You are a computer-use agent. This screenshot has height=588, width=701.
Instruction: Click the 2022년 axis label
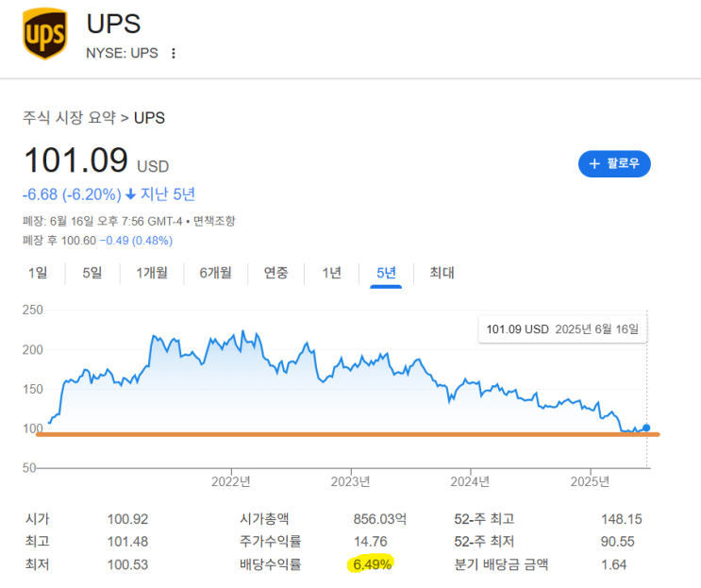pos(231,481)
